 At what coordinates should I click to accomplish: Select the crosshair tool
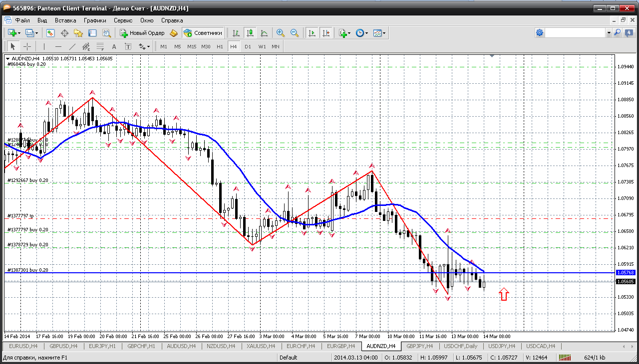tap(27, 46)
